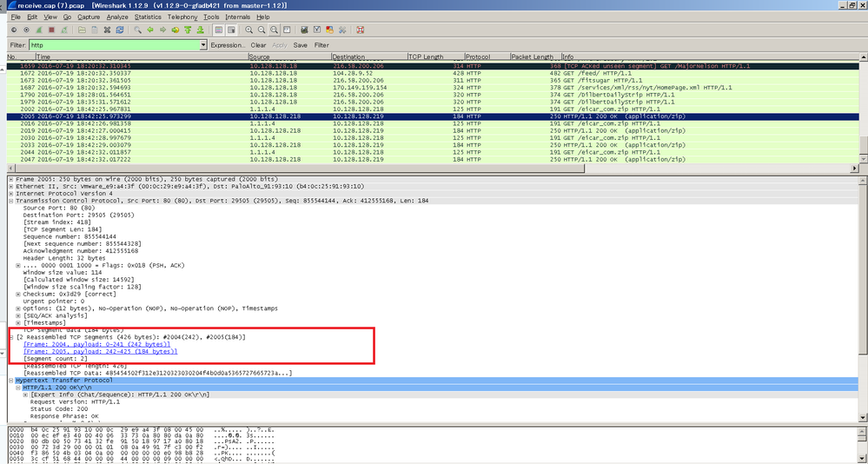Click the reload capture file icon

tap(119, 30)
